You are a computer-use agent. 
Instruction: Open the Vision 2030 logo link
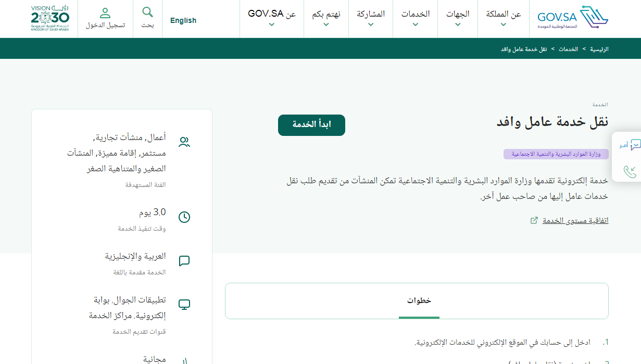point(50,18)
